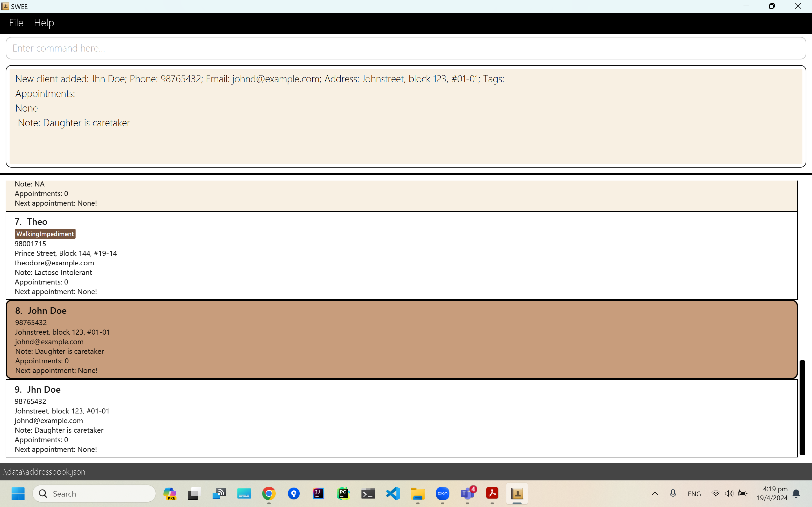Image resolution: width=812 pixels, height=507 pixels.
Task: Open IntelliJ IDEA from the taskbar
Action: coord(318,493)
